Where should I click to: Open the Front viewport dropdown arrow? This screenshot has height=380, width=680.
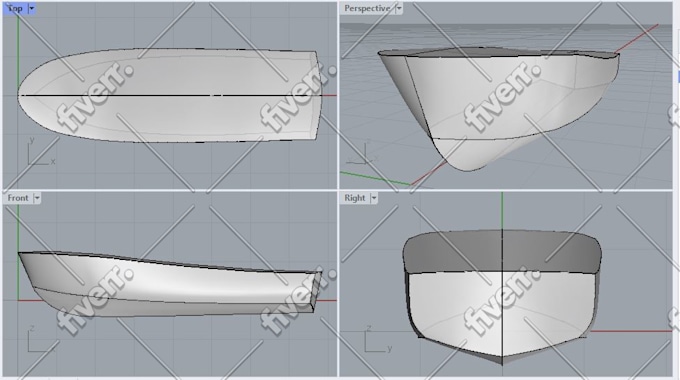[x=37, y=198]
